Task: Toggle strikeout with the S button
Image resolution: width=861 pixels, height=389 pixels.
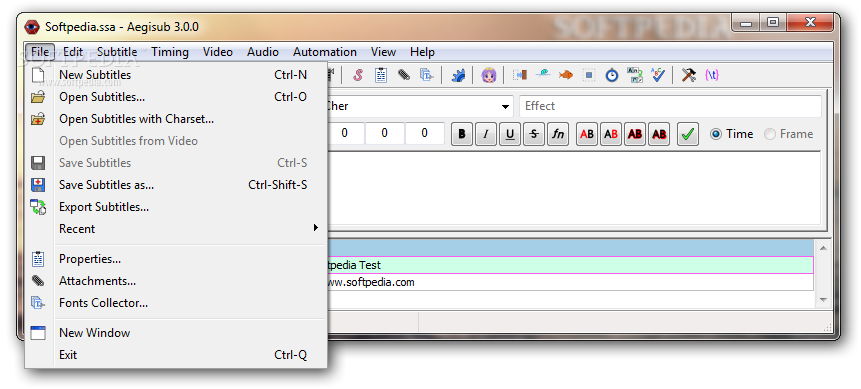Action: pos(534,134)
